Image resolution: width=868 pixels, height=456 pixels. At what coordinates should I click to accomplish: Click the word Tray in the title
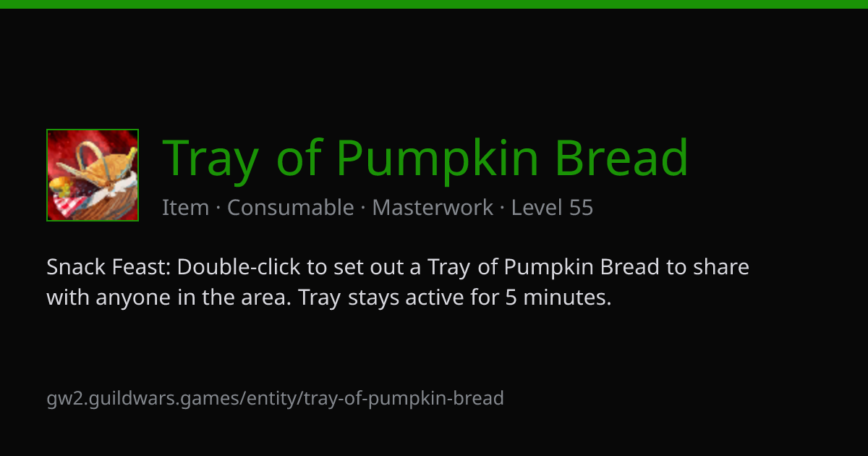[210, 159]
